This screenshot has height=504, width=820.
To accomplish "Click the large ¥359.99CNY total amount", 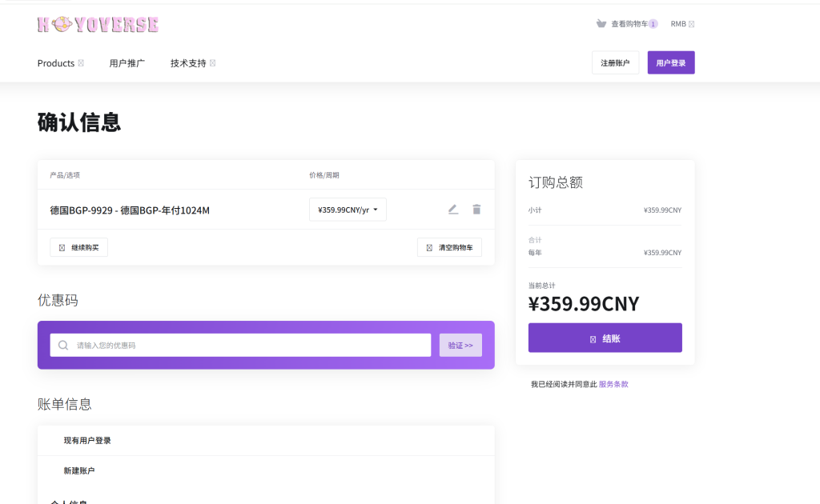I will tap(584, 304).
